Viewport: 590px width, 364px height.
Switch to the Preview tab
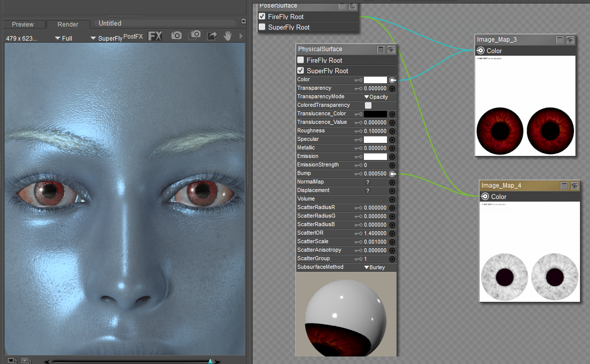point(23,24)
